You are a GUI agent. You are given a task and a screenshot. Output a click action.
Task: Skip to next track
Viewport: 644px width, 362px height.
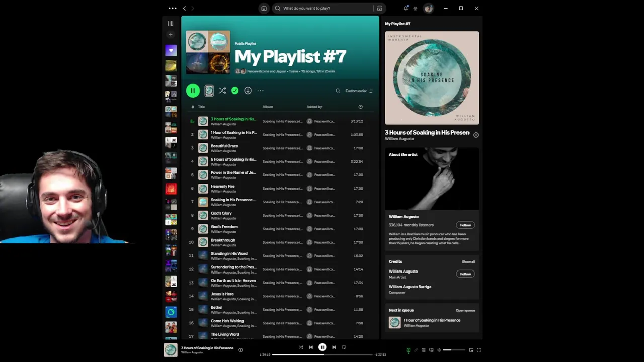(x=334, y=347)
